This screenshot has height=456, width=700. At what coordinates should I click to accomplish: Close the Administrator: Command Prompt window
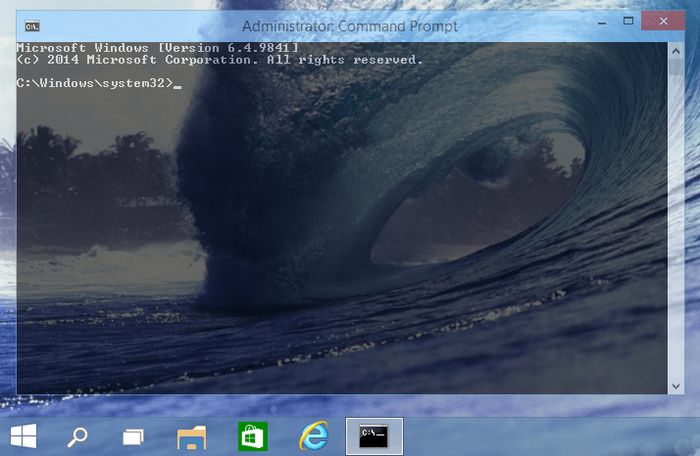(664, 21)
